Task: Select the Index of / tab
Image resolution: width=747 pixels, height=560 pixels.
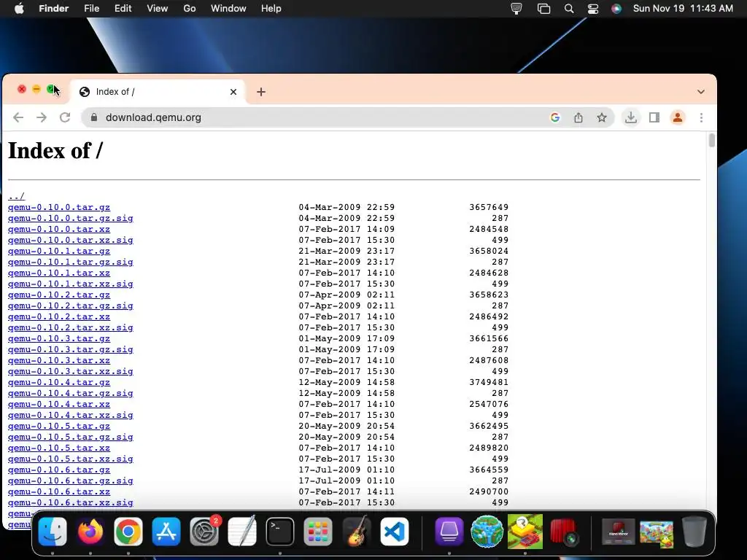Action: point(158,92)
